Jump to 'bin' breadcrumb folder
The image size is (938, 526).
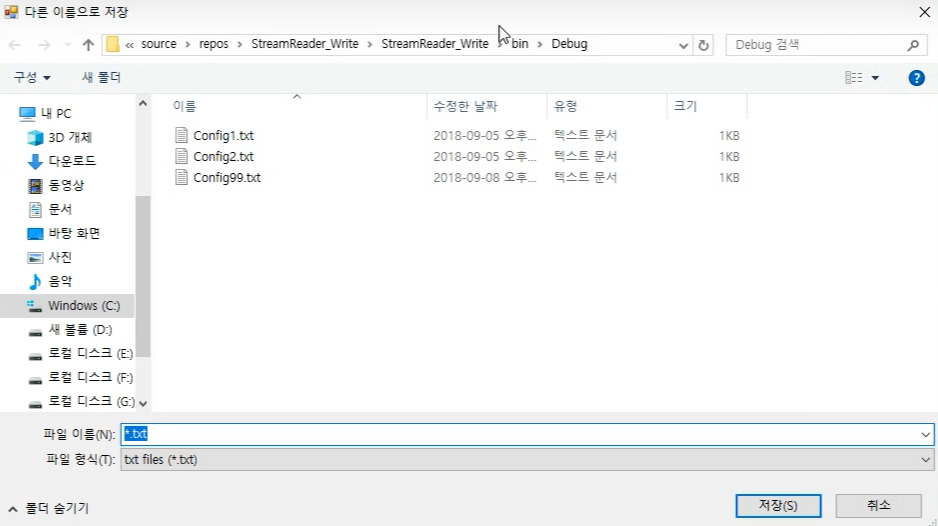click(520, 44)
